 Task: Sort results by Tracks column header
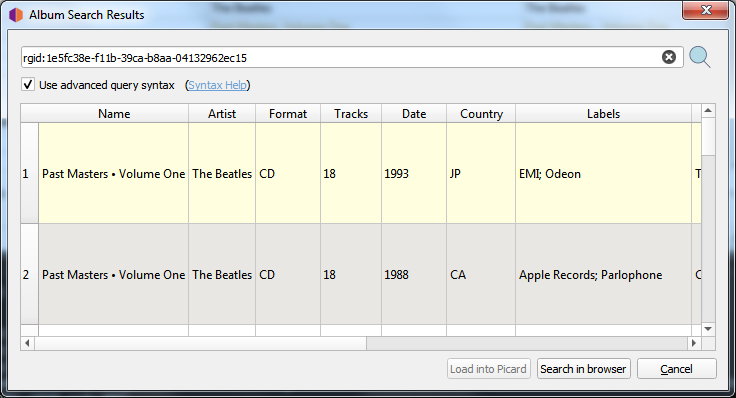[x=351, y=114]
